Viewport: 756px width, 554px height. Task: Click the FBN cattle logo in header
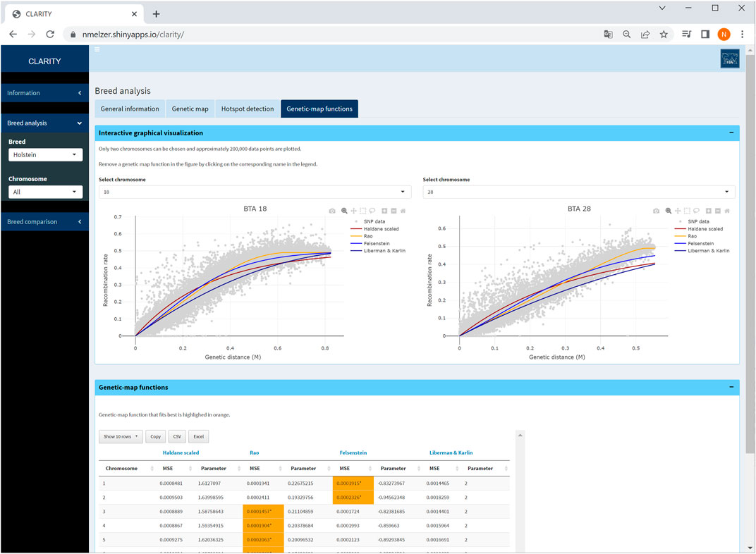click(729, 59)
